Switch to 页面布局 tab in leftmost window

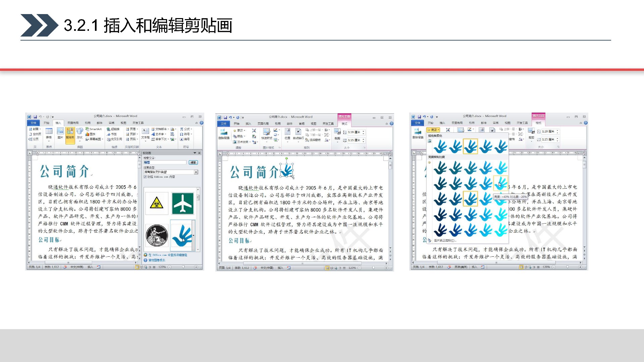pyautogui.click(x=73, y=123)
